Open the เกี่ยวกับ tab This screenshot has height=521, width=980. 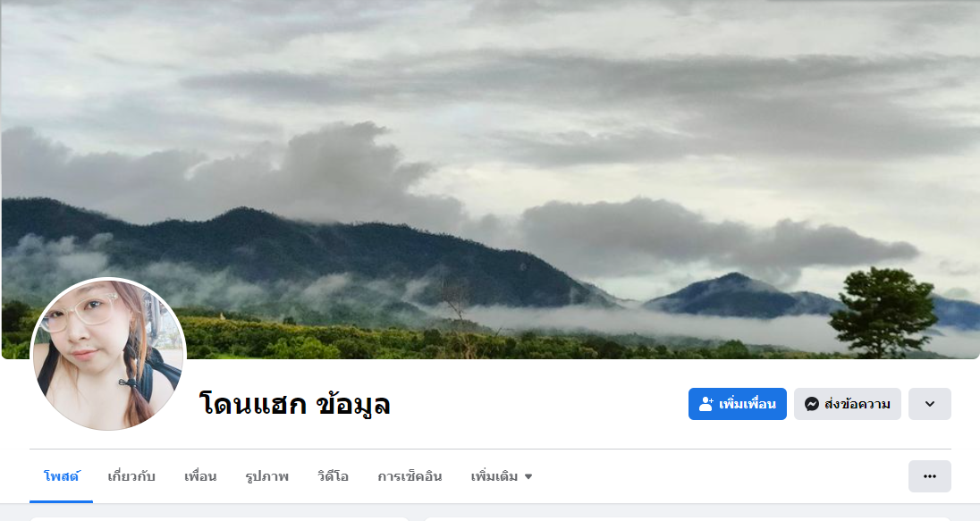[131, 476]
